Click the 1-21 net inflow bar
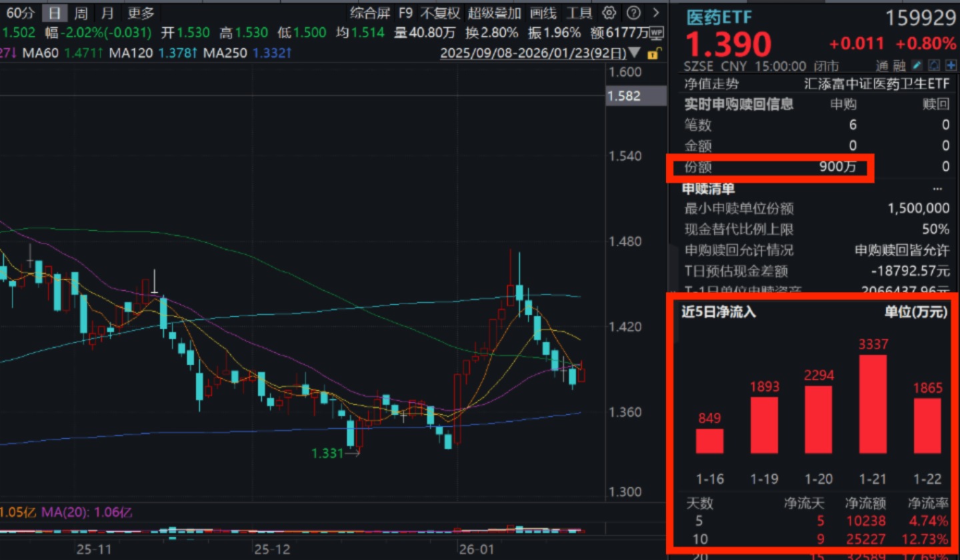The image size is (960, 560). [873, 404]
